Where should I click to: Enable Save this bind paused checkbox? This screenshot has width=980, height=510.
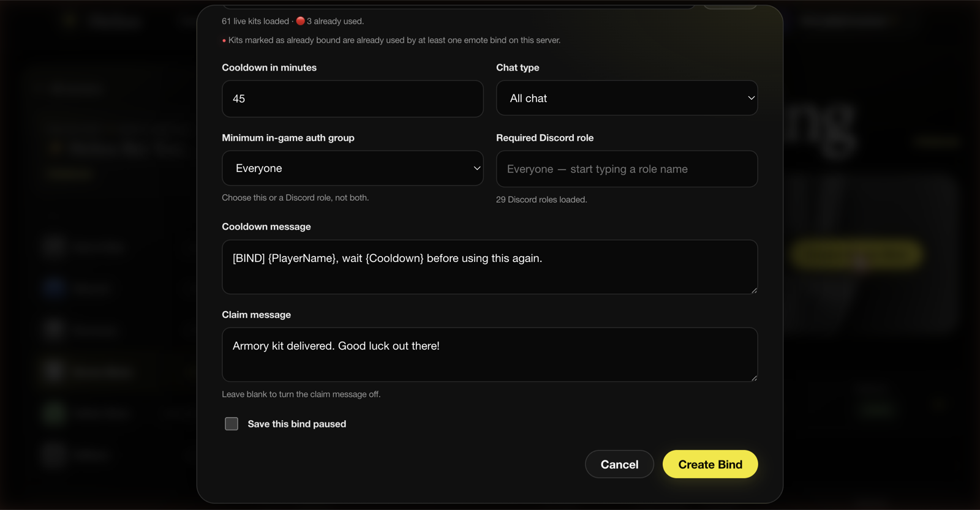(x=232, y=424)
